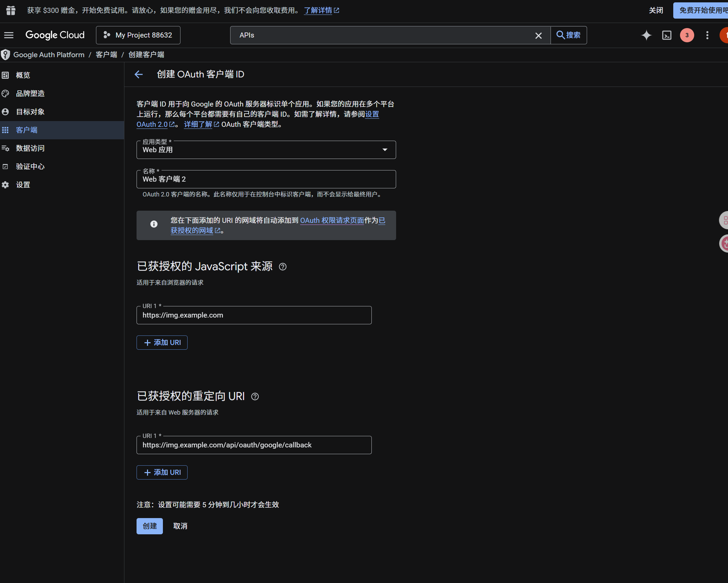This screenshot has width=728, height=583.
Task: Click the 验证中心 checkbox icon
Action: (x=5, y=167)
